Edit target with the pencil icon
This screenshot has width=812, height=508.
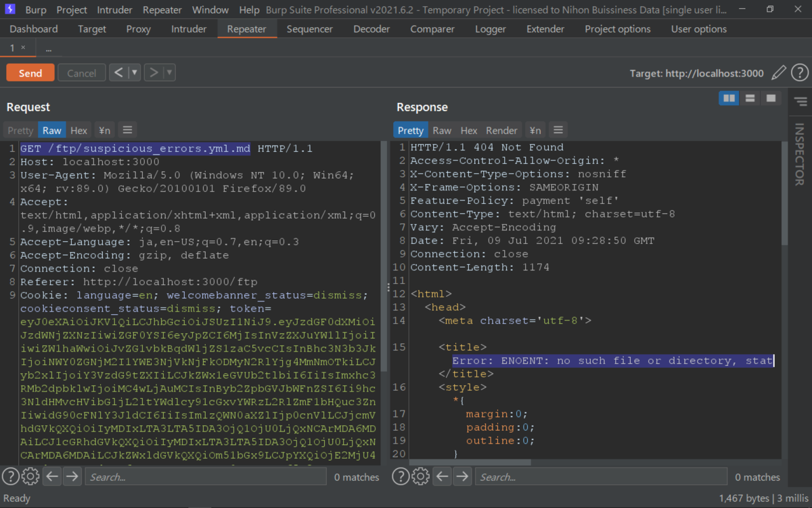point(779,72)
